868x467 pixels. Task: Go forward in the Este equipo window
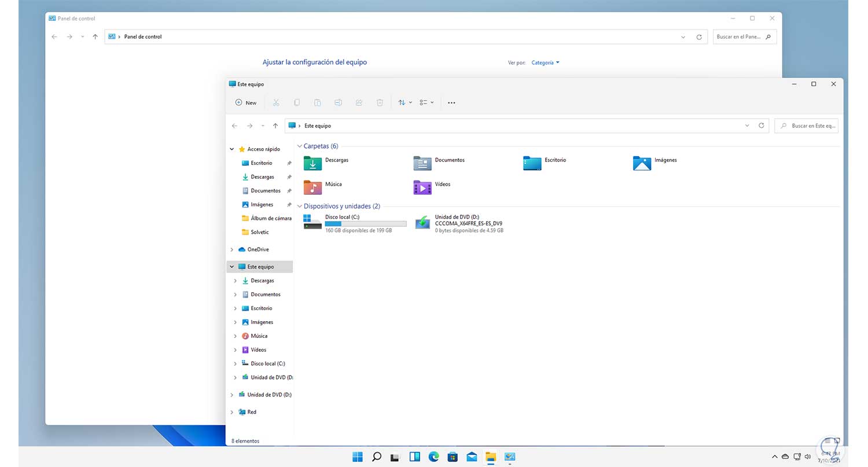click(249, 126)
